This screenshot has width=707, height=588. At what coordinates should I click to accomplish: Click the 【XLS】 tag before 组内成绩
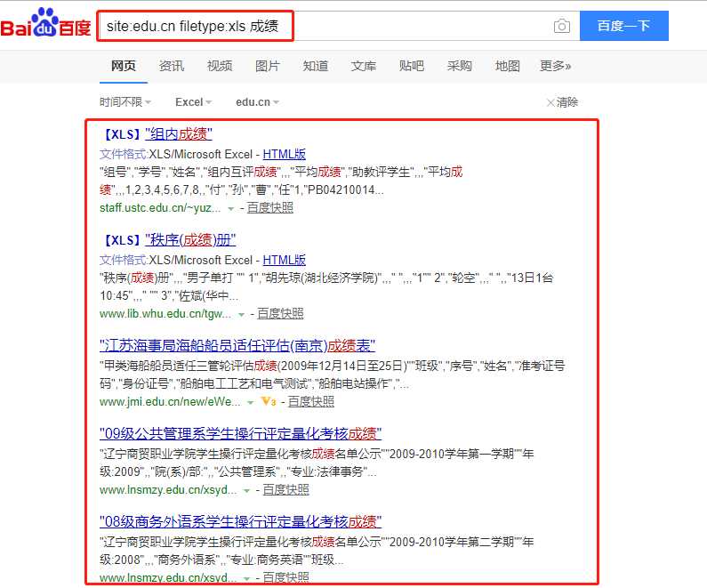pyautogui.click(x=121, y=134)
